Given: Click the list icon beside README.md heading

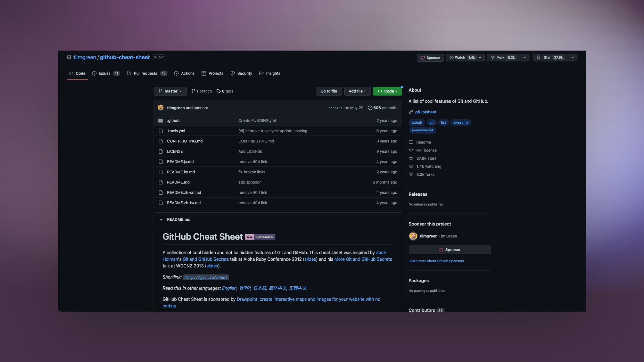Looking at the screenshot, I should coord(160,219).
